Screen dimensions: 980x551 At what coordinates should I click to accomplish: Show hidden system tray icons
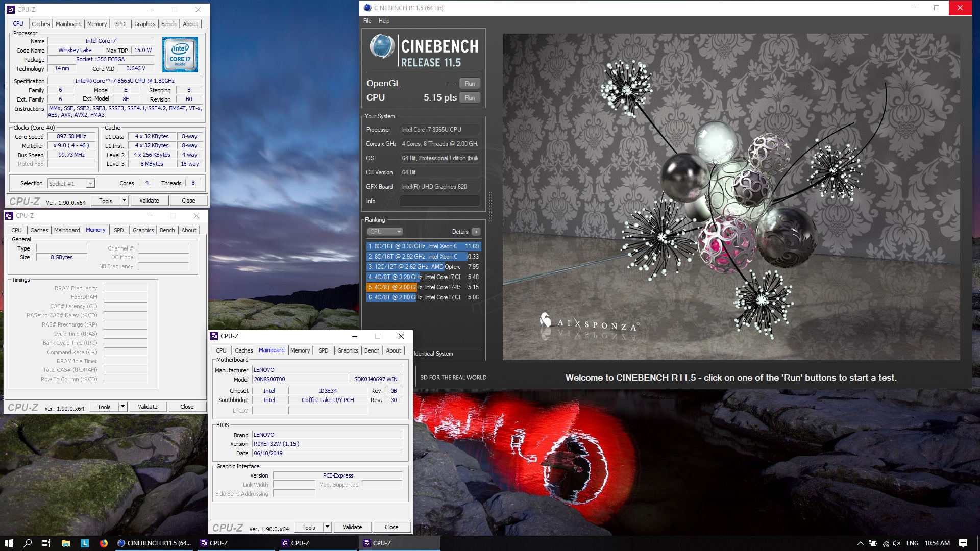(x=860, y=543)
